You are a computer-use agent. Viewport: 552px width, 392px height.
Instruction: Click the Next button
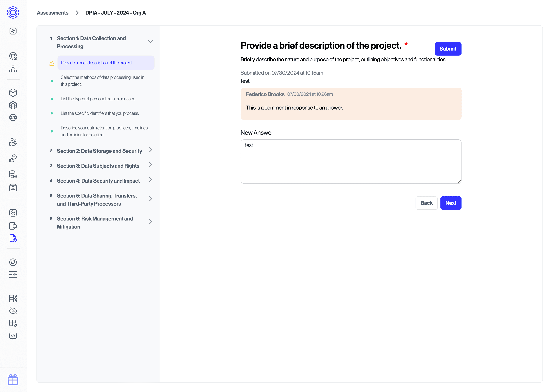[x=451, y=203]
